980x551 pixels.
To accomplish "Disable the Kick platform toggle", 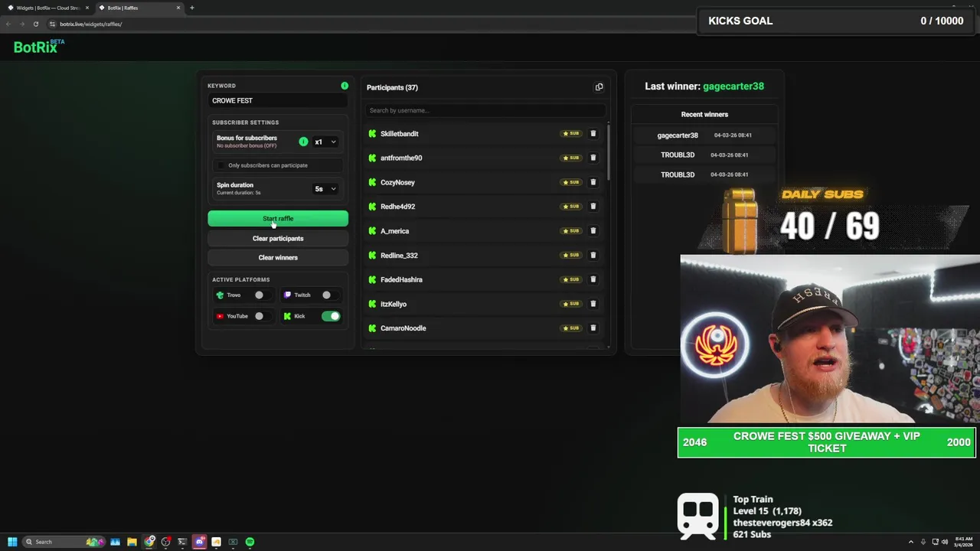I will coord(331,316).
